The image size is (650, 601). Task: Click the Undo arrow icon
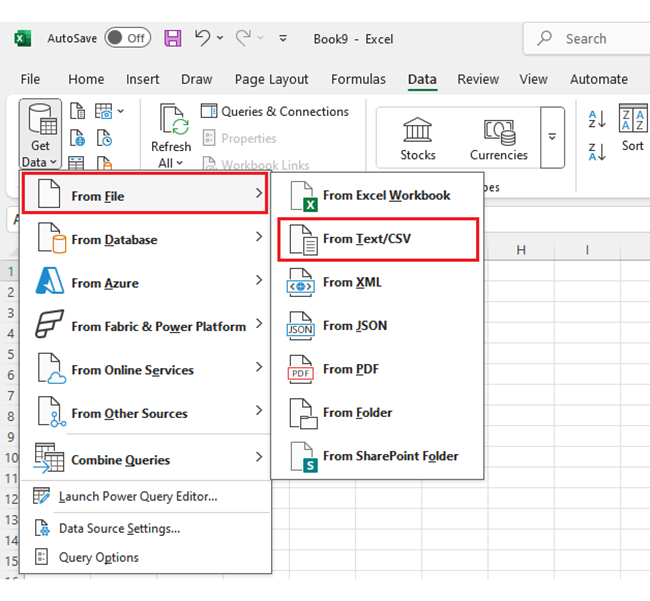coord(202,38)
